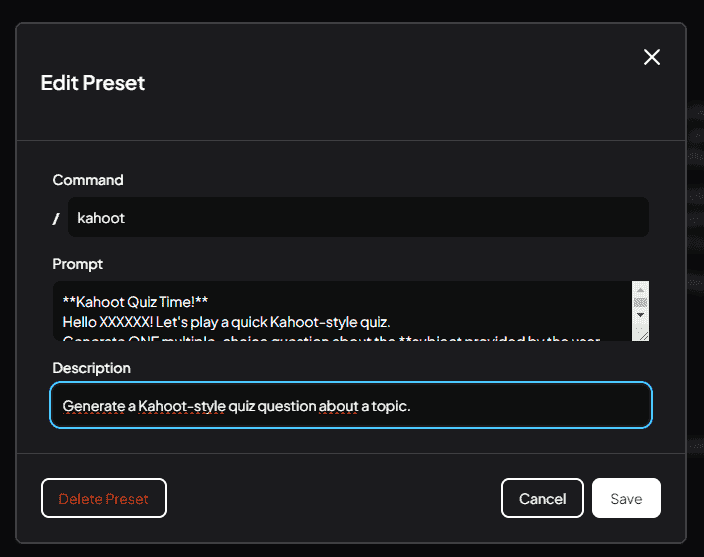Click inside the Prompt text area
This screenshot has width=704, height=557.
[x=340, y=311]
